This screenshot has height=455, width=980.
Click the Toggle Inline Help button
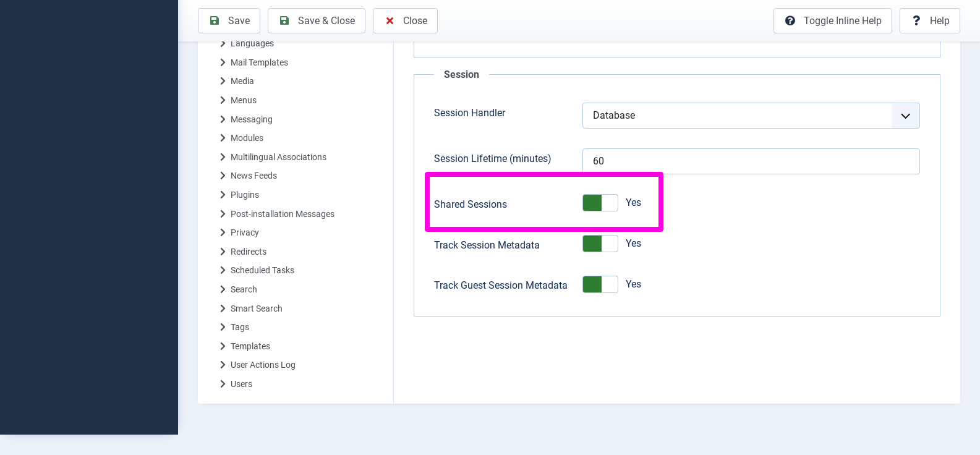click(833, 20)
